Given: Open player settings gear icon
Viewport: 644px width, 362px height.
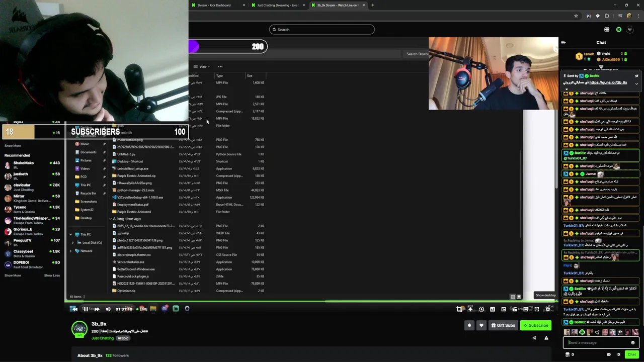Looking at the screenshot, I should 548,309.
